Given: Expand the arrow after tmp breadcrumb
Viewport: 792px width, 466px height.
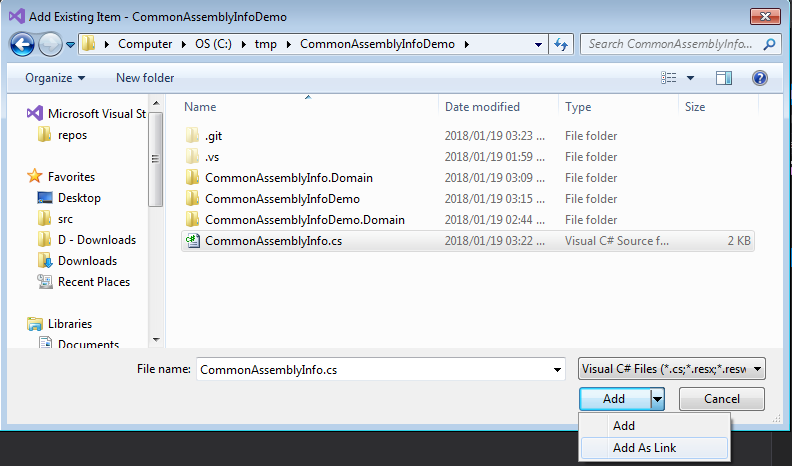Looking at the screenshot, I should point(289,44).
